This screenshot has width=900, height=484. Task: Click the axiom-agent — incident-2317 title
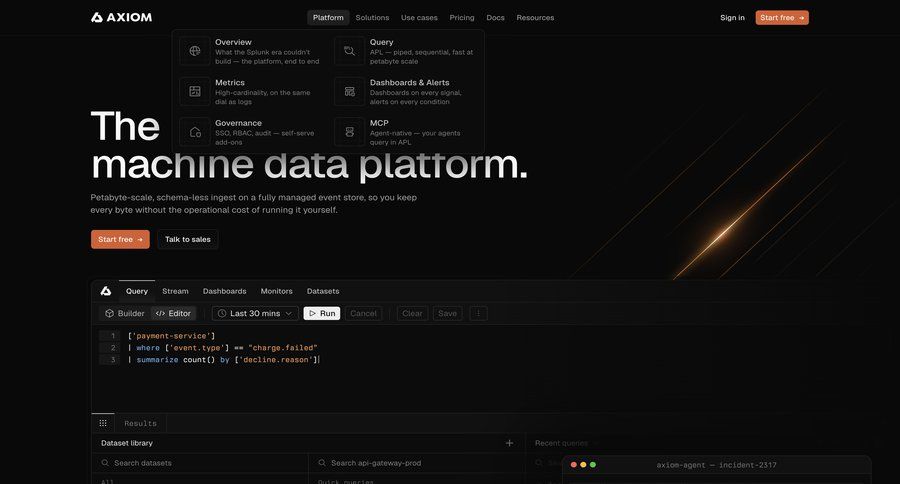(x=716, y=465)
